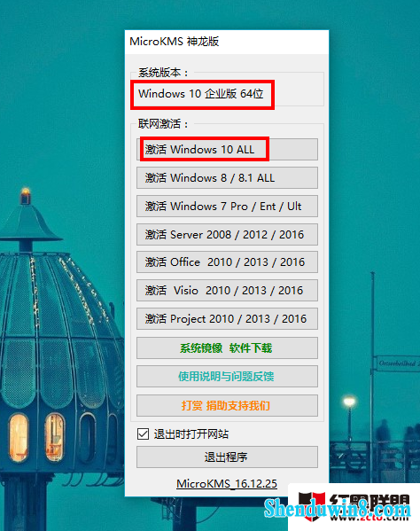
Task: Select 激活 Project 2010 / 2013 / 2016
Action: pos(227,318)
